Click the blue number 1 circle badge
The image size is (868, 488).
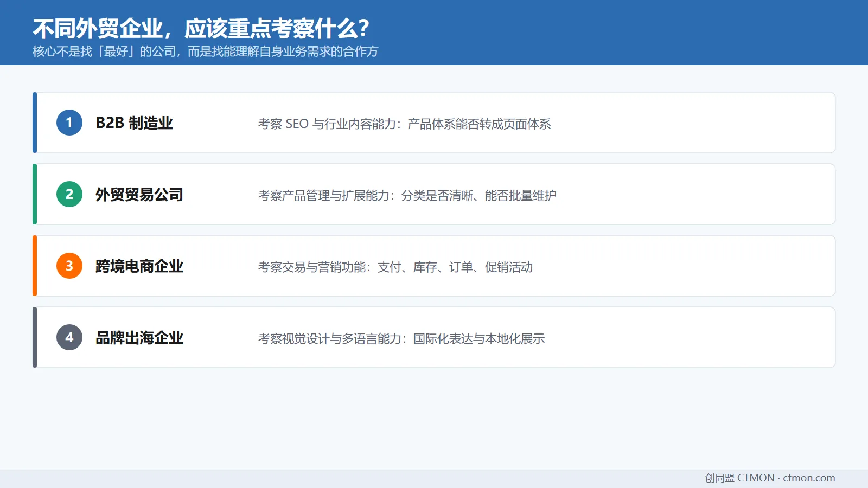coord(69,123)
